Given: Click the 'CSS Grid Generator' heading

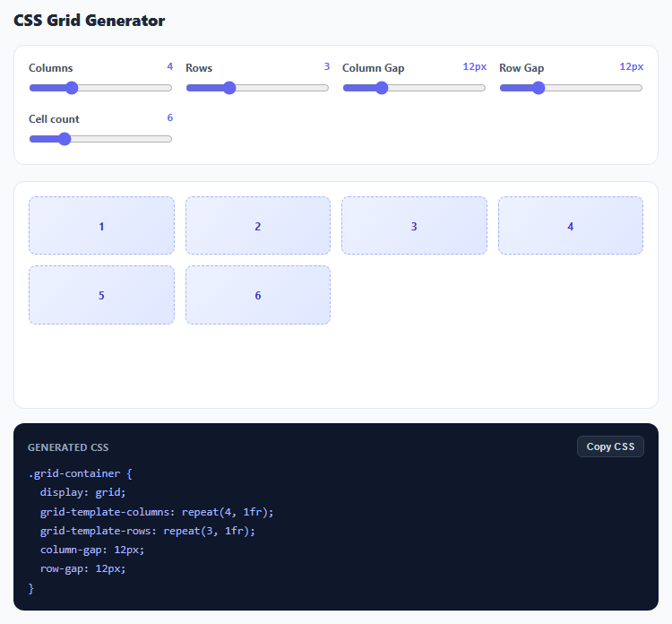Looking at the screenshot, I should point(89,21).
